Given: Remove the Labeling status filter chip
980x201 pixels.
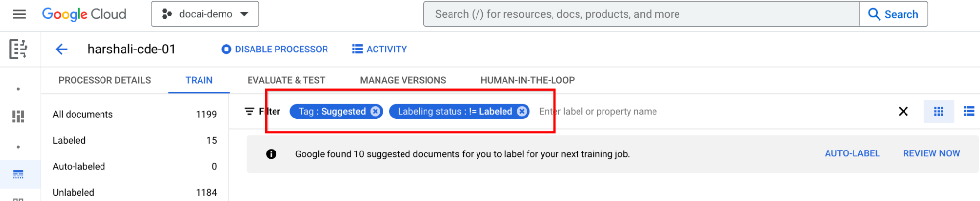Looking at the screenshot, I should (522, 112).
